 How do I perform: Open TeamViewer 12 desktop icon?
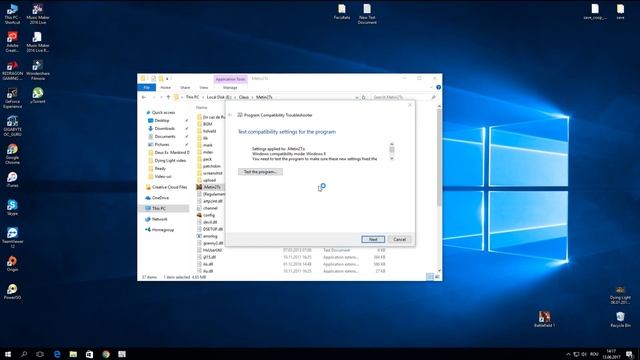12,238
